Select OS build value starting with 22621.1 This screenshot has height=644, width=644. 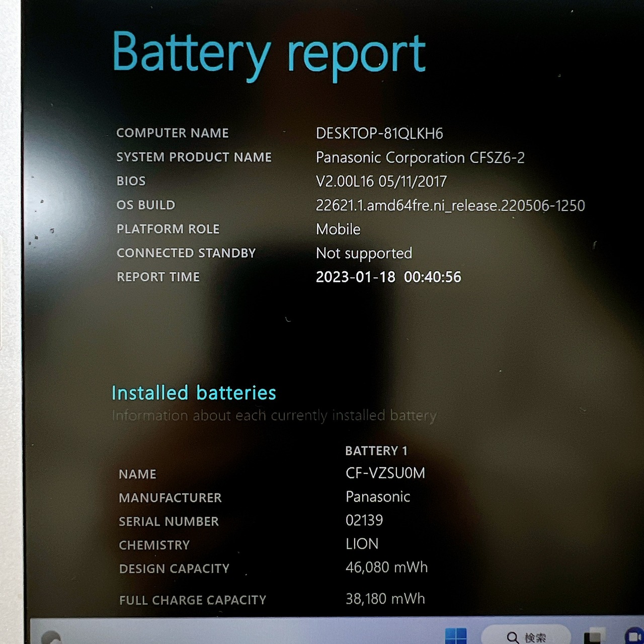tap(450, 205)
